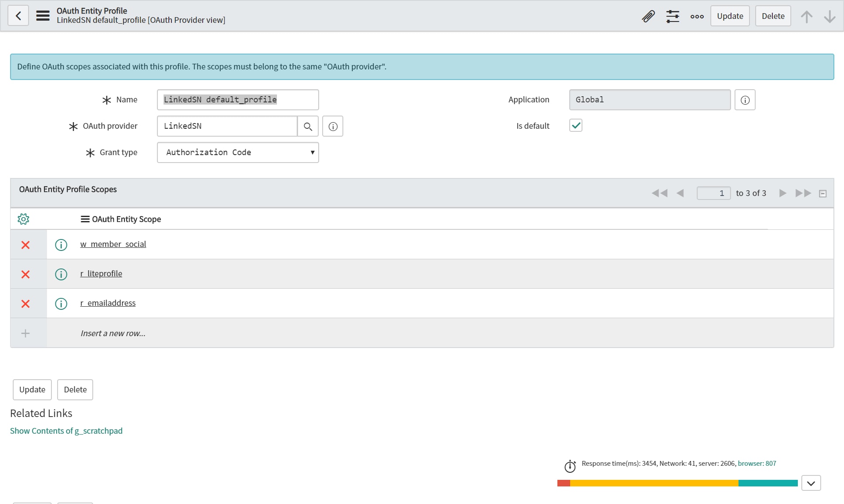Open the Show Contents of g_scratchpad link
This screenshot has height=504, width=844.
click(x=66, y=431)
